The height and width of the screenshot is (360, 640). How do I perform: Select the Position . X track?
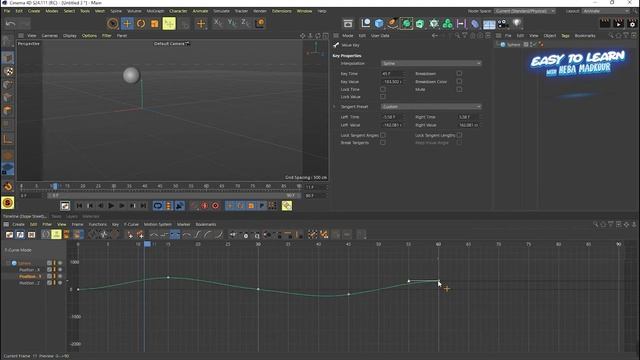click(29, 270)
